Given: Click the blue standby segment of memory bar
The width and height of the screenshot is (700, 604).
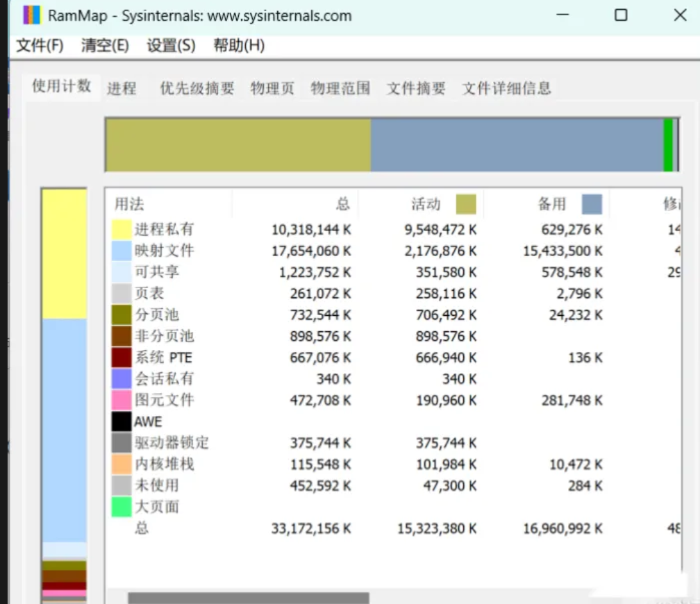Looking at the screenshot, I should (517, 144).
